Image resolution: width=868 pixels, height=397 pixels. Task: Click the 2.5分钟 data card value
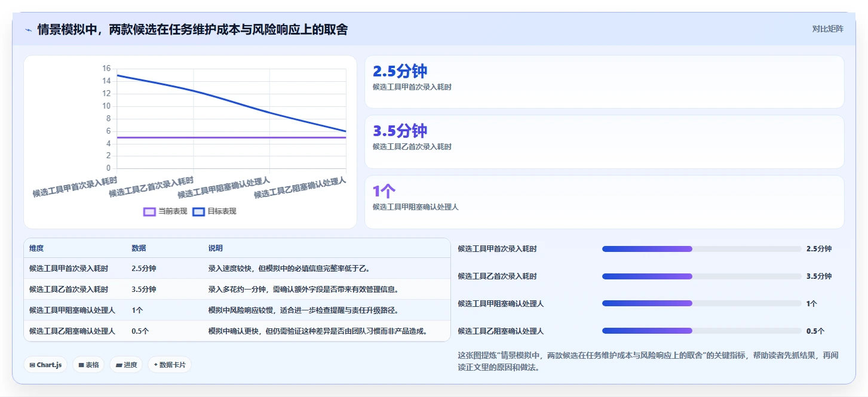(x=400, y=71)
